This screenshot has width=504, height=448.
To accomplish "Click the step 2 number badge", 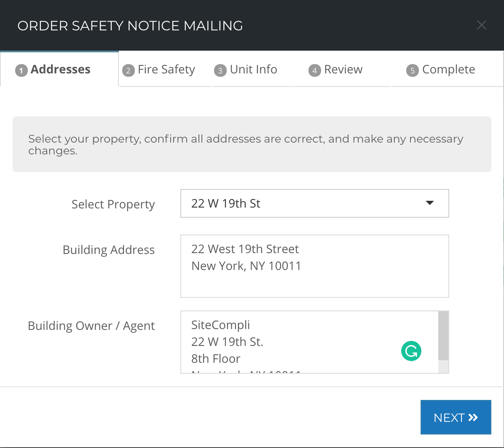I will (x=128, y=70).
